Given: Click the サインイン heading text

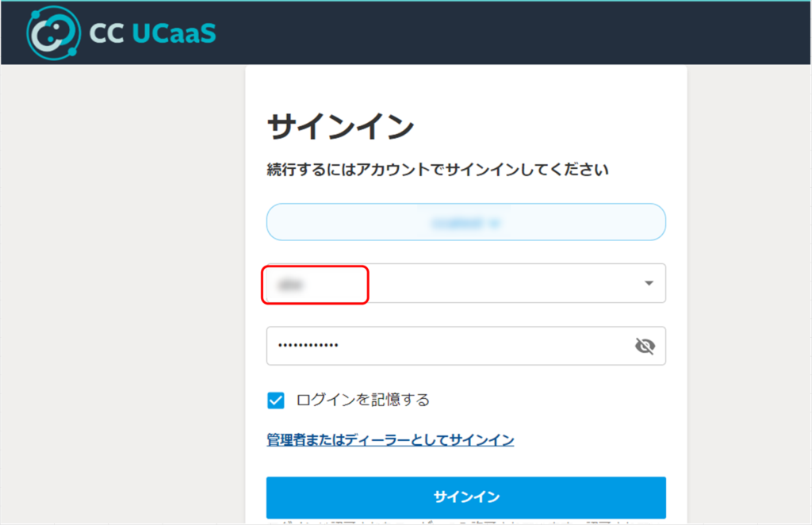Looking at the screenshot, I should coord(341,126).
